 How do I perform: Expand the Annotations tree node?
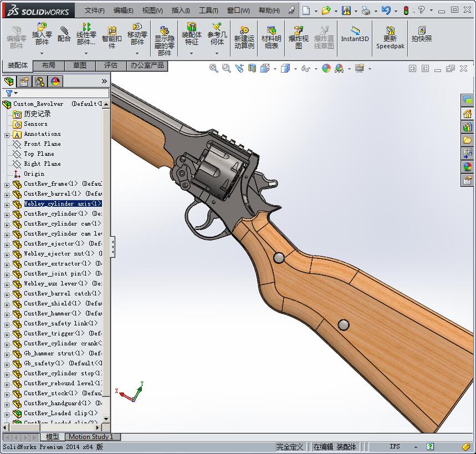click(7, 135)
